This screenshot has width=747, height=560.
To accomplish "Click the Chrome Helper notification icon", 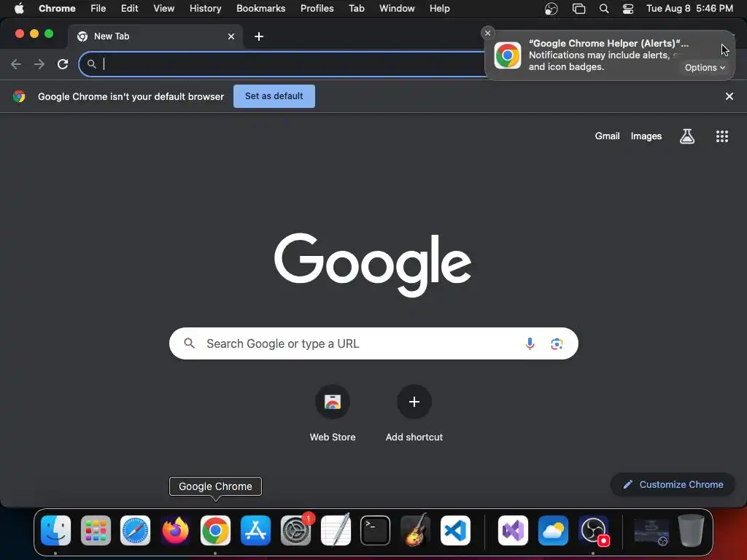I will pos(508,55).
